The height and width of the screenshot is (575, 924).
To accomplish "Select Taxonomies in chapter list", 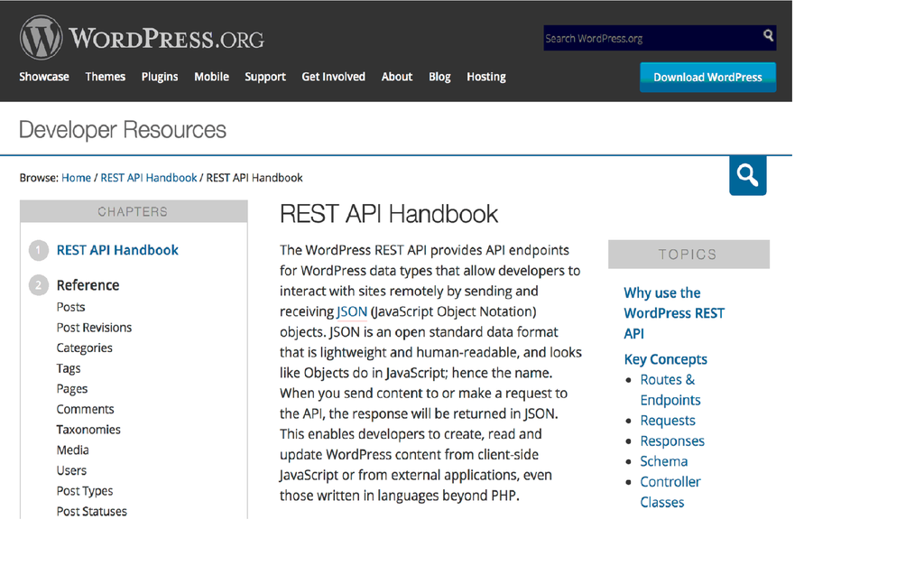I will point(88,430).
